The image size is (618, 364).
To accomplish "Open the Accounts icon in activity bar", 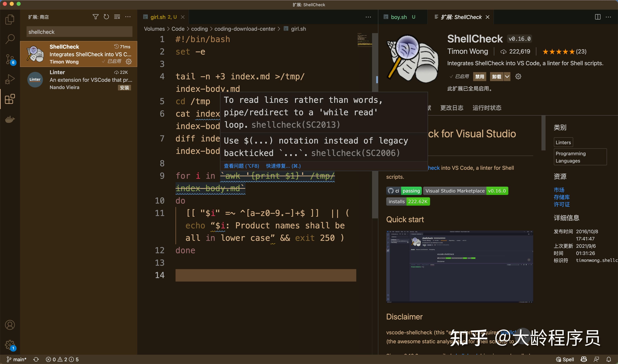I will coord(10,325).
